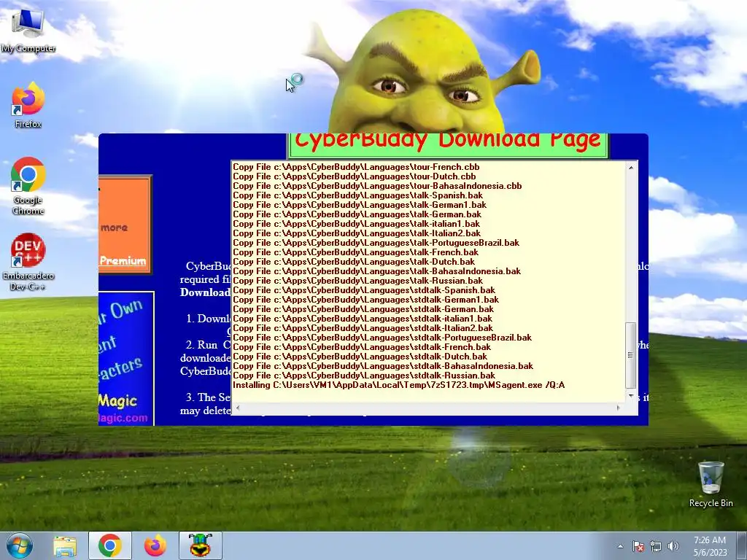This screenshot has height=560, width=747.
Task: Open the clock showing 7:26 AM
Action: click(710, 546)
